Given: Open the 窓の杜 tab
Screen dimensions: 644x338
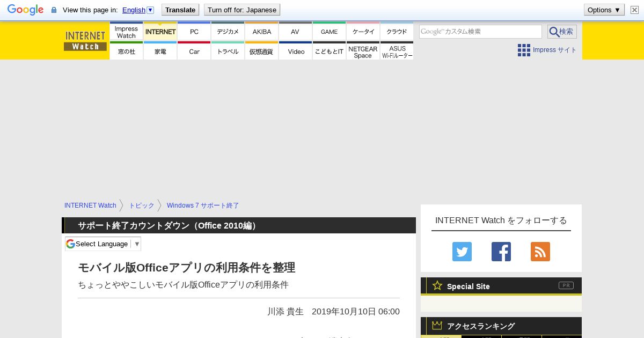Looking at the screenshot, I should [x=126, y=51].
